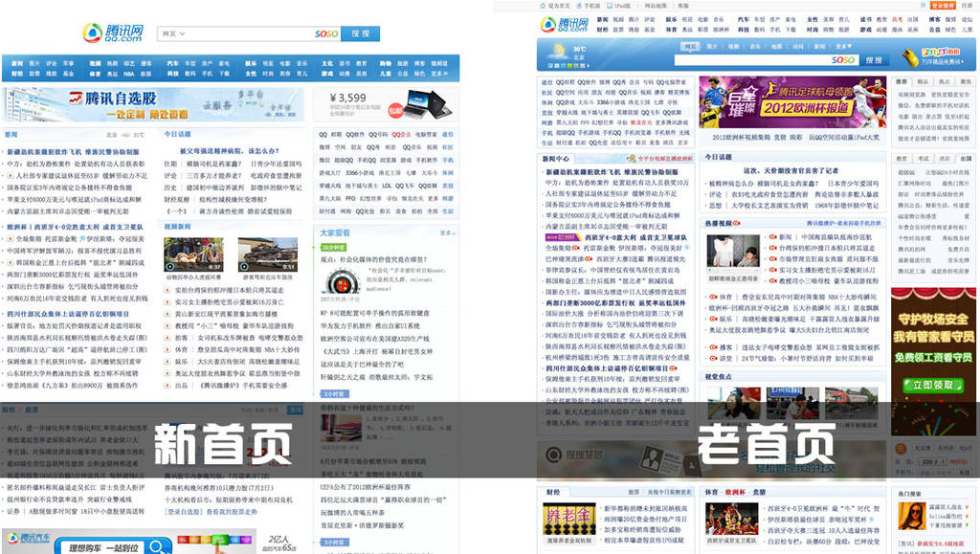
Task: Click the green 立即领取 button in sidebar ad
Action: point(932,386)
